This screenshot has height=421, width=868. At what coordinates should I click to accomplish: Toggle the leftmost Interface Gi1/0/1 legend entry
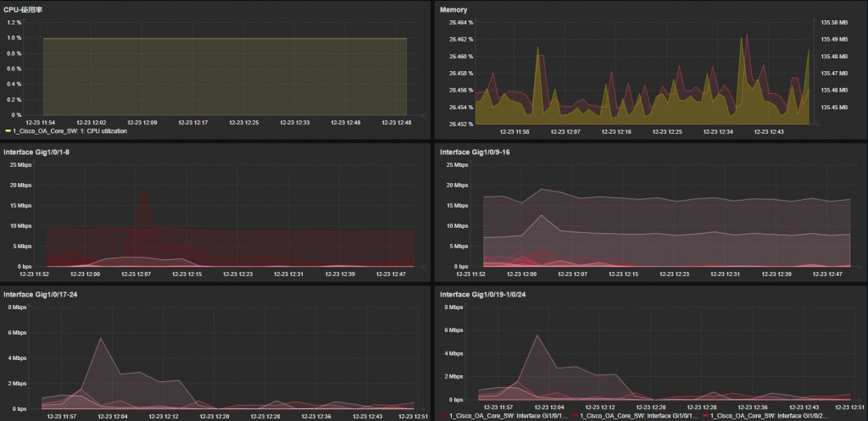click(508, 415)
